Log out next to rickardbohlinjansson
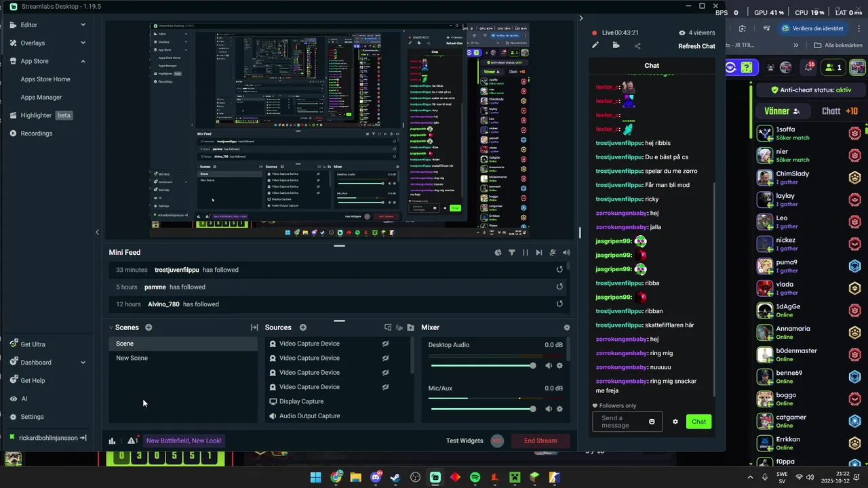This screenshot has height=488, width=868. tap(83, 438)
